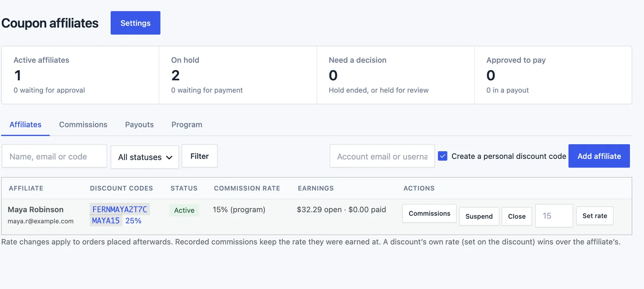Click the COMMISSION RATE column header
This screenshot has width=644, height=289.
(247, 188)
